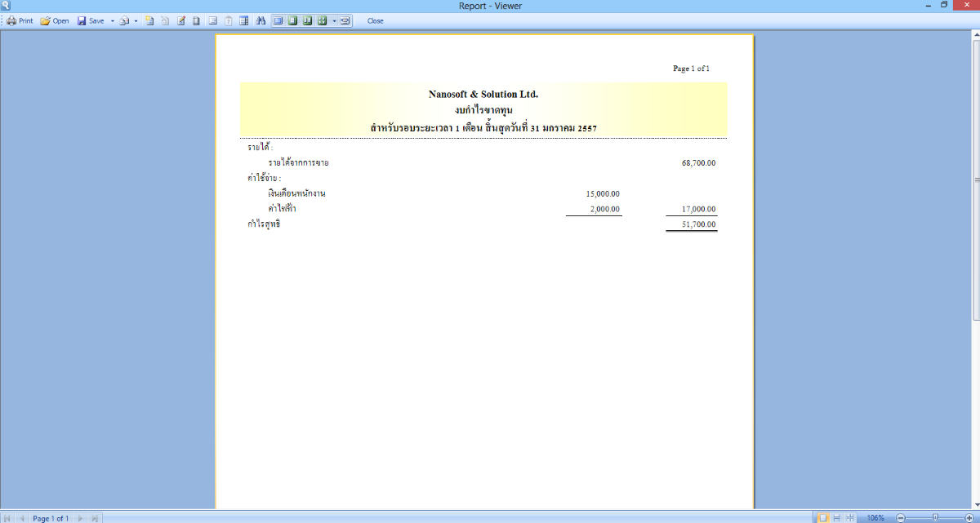Select multi-page layout in status bar
This screenshot has width=980, height=523.
[x=850, y=518]
